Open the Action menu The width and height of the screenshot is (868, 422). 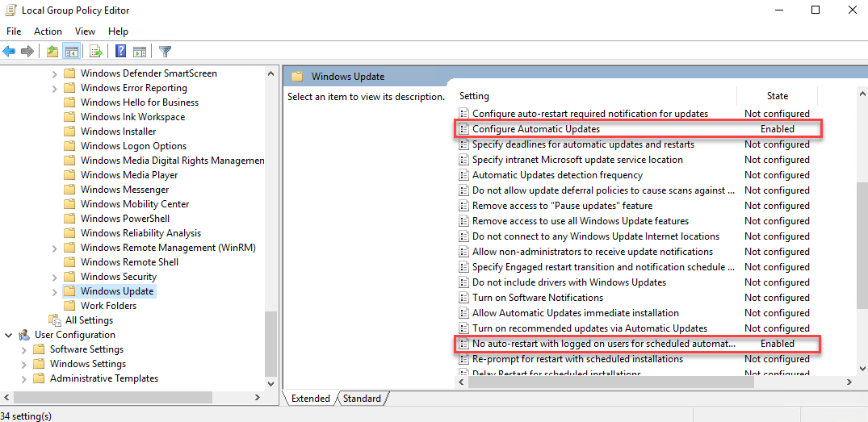(48, 31)
